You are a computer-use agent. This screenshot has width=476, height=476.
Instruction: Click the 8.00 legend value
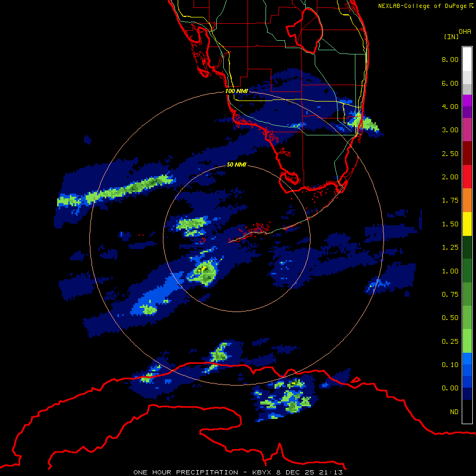click(450, 59)
